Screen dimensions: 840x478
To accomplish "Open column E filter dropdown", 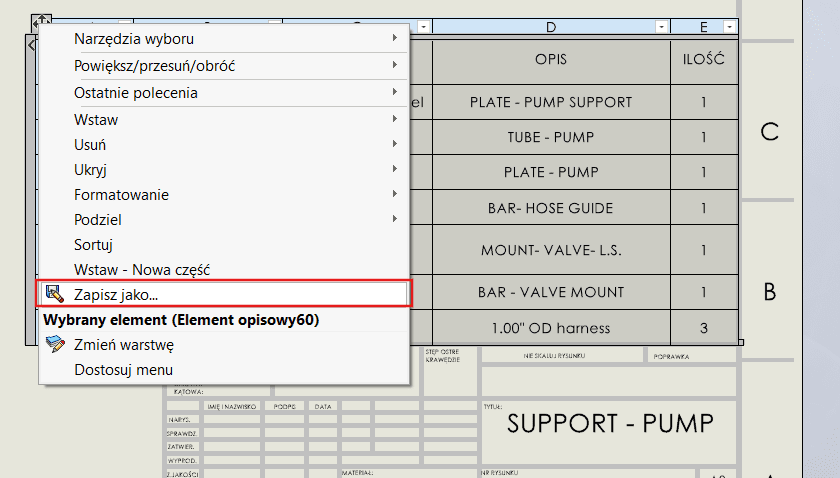I will (730, 27).
